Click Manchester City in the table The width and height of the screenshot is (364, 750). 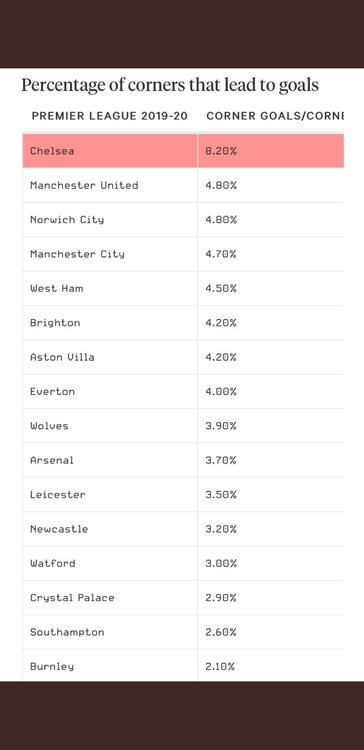(77, 254)
